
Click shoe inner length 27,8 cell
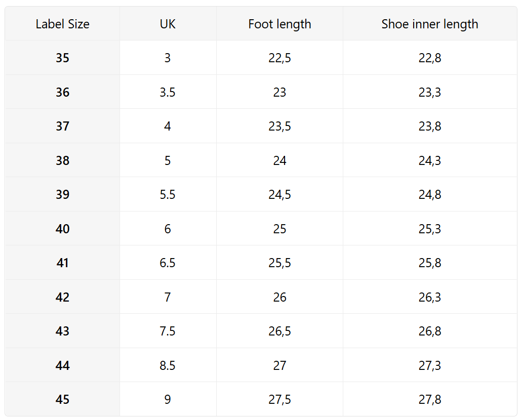click(429, 400)
